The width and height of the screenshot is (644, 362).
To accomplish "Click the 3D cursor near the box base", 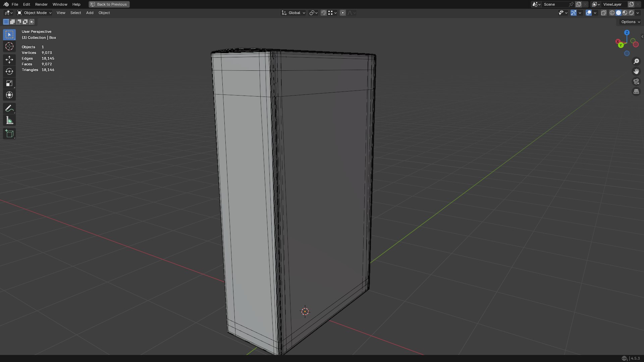I will pos(305,312).
